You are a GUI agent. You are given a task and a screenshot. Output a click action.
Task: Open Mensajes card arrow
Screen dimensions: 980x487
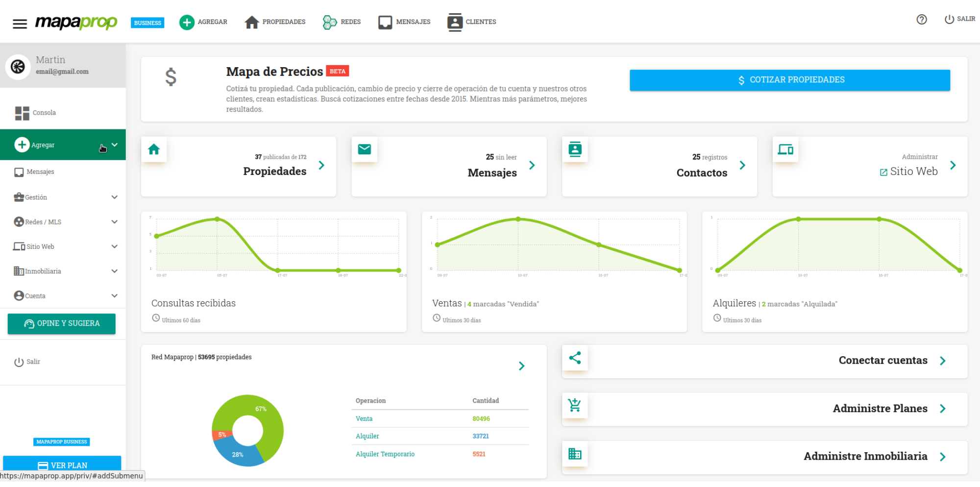[x=532, y=165]
